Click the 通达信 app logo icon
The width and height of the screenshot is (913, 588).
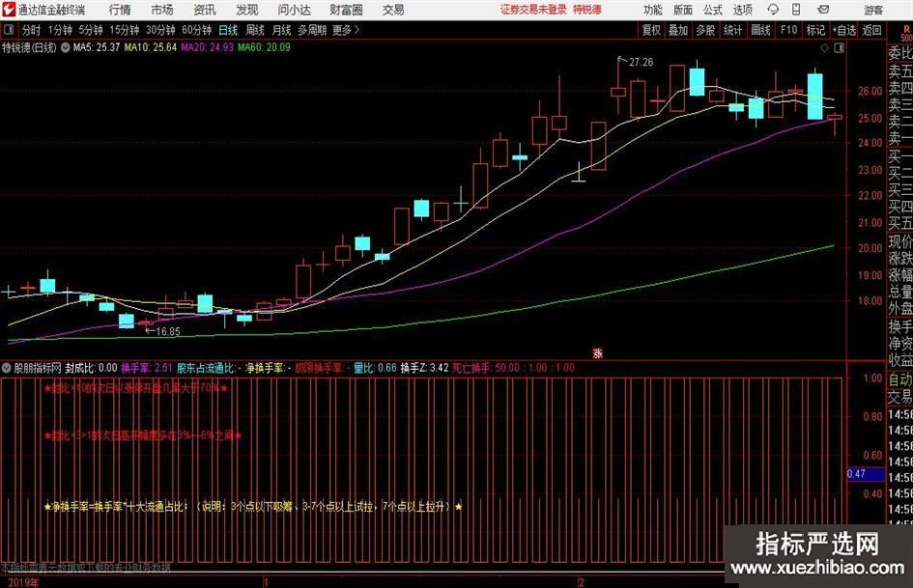pos(8,10)
